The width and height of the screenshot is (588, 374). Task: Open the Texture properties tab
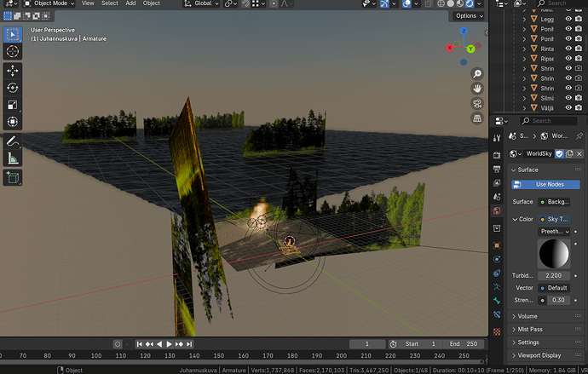click(x=497, y=331)
